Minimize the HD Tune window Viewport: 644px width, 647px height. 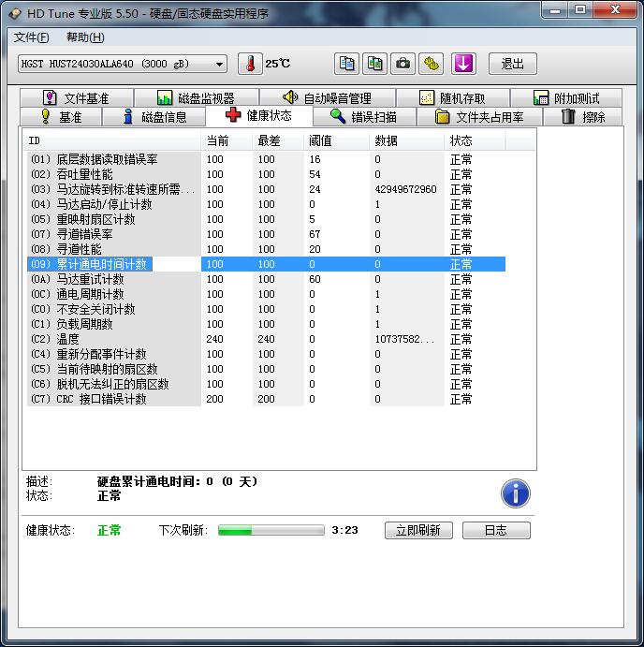(555, 10)
